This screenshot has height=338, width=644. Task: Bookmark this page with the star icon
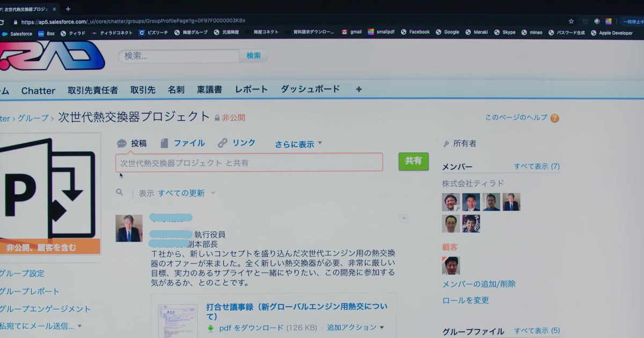572,21
